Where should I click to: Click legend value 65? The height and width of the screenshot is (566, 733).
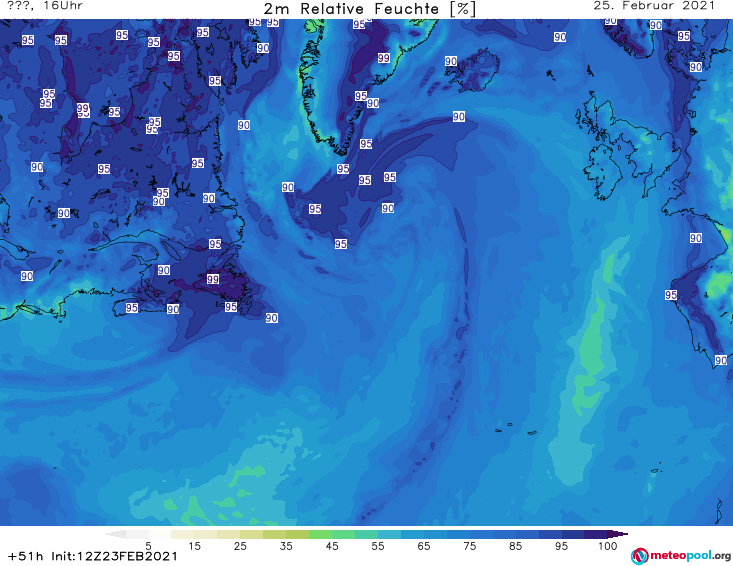[424, 546]
